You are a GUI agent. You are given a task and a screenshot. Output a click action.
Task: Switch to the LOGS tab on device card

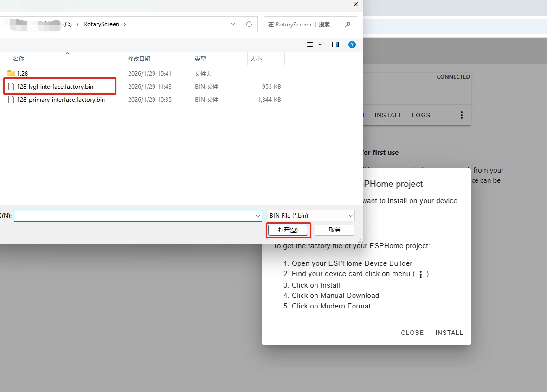pos(421,115)
